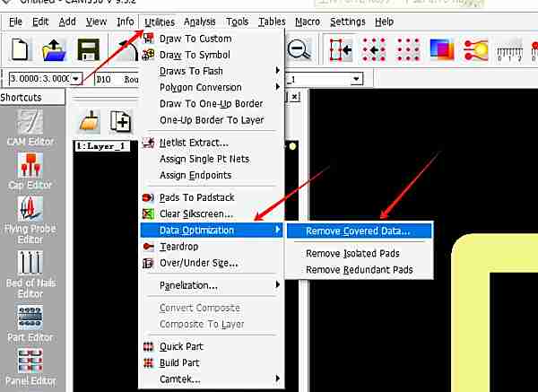Open the Info menu

[x=126, y=22]
